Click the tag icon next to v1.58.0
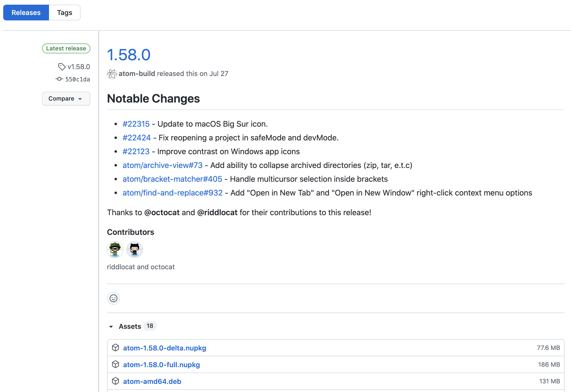The width and height of the screenshot is (571, 392). point(62,67)
